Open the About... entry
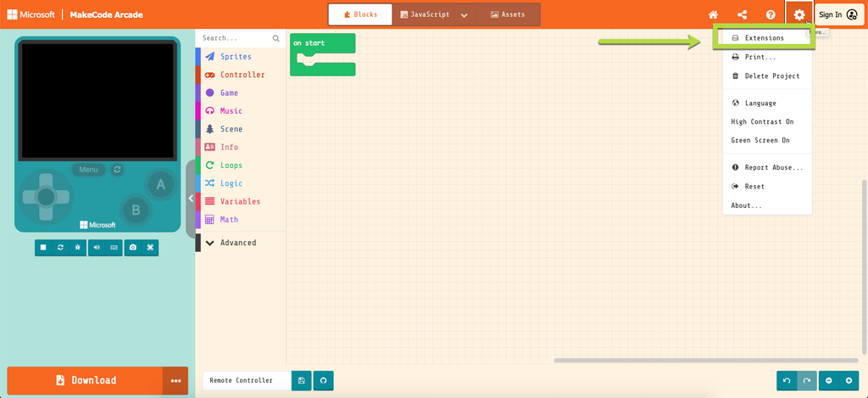This screenshot has width=868, height=398. [767, 205]
